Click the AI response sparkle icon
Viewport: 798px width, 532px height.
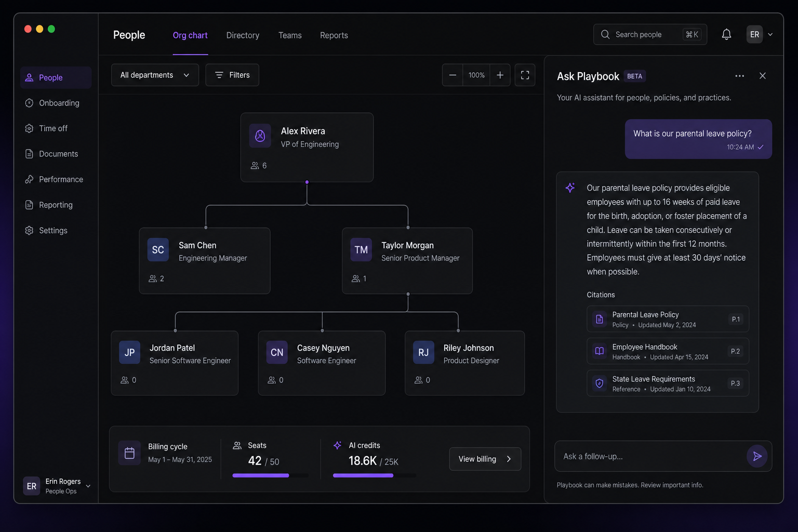[570, 188]
